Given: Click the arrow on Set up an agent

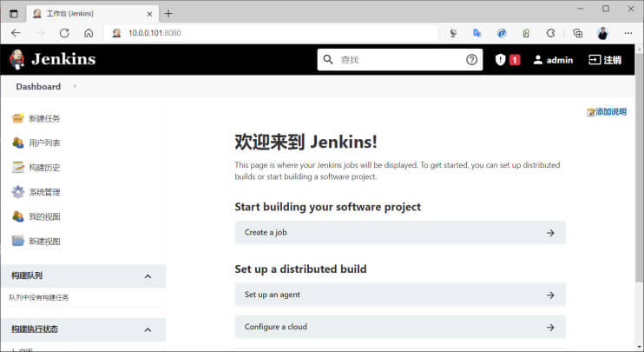Looking at the screenshot, I should pos(550,296).
